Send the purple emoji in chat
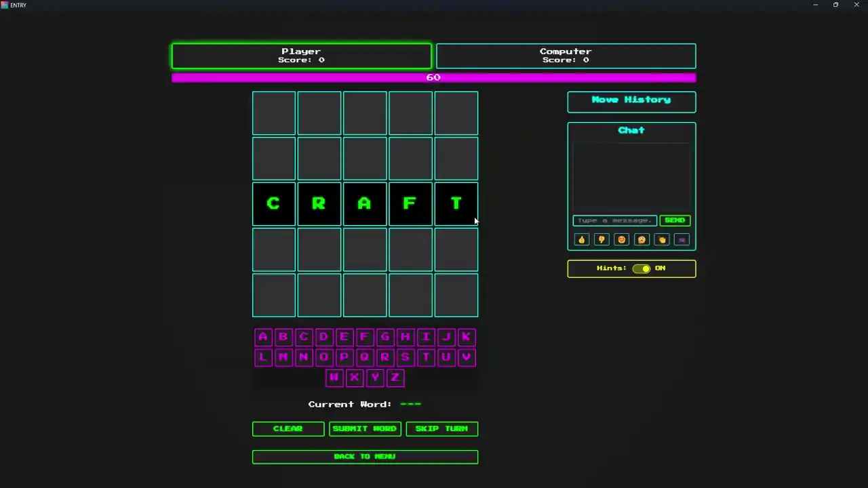The image size is (868, 488). (682, 239)
